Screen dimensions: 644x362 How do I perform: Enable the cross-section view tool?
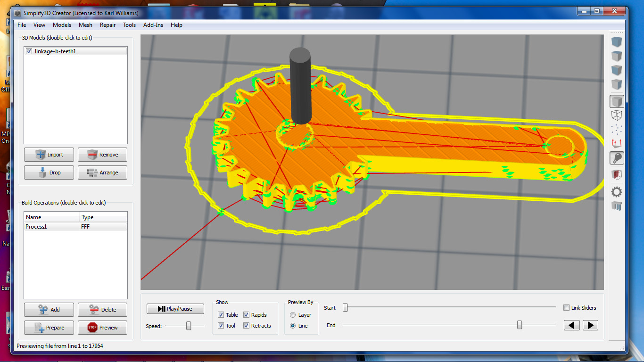616,174
